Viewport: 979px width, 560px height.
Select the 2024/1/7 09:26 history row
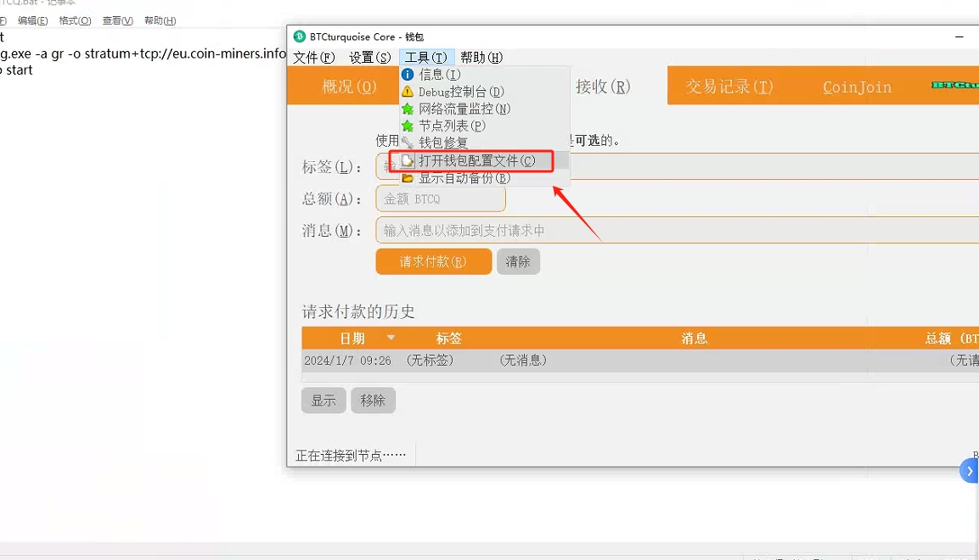tap(640, 361)
